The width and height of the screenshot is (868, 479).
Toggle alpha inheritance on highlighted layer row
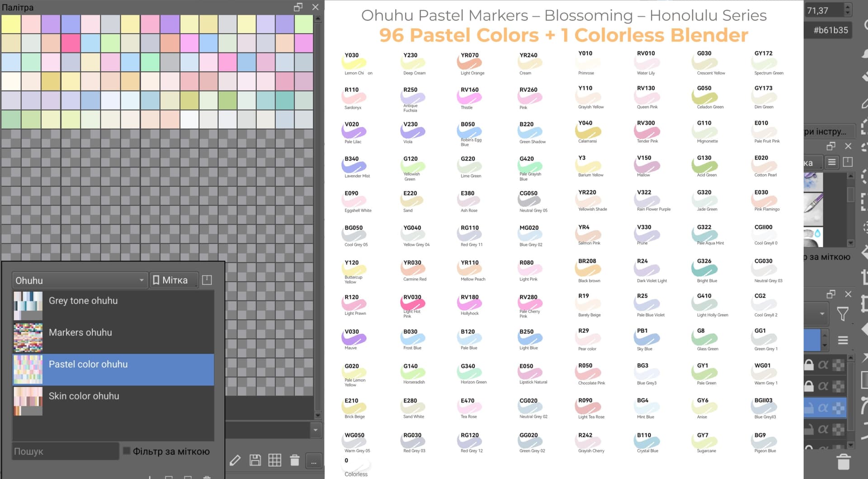[x=824, y=408]
